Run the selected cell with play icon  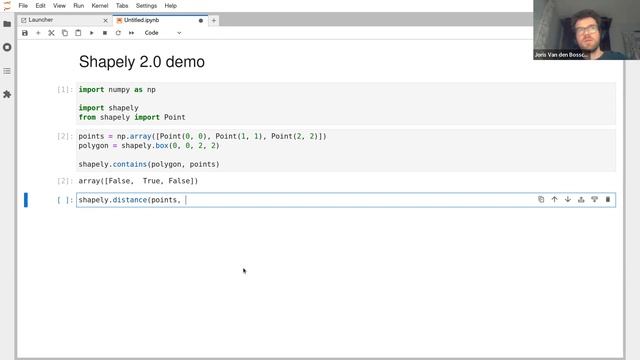[x=91, y=33]
